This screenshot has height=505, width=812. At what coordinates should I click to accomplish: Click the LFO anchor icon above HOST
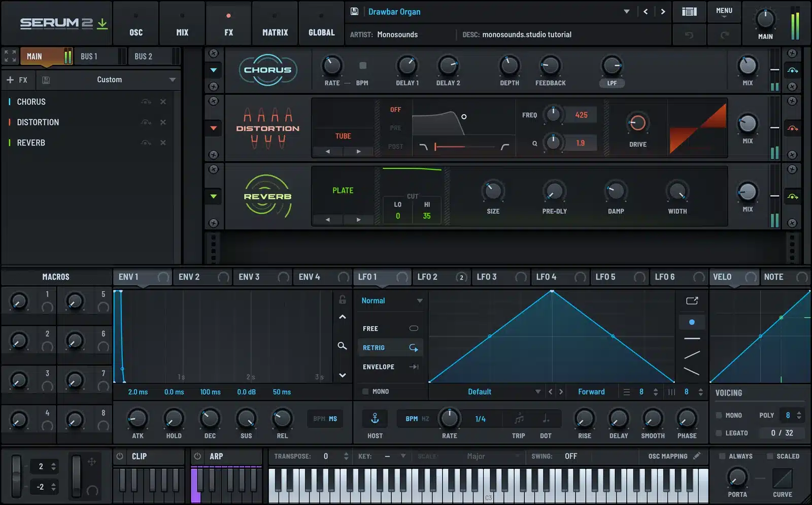click(375, 418)
